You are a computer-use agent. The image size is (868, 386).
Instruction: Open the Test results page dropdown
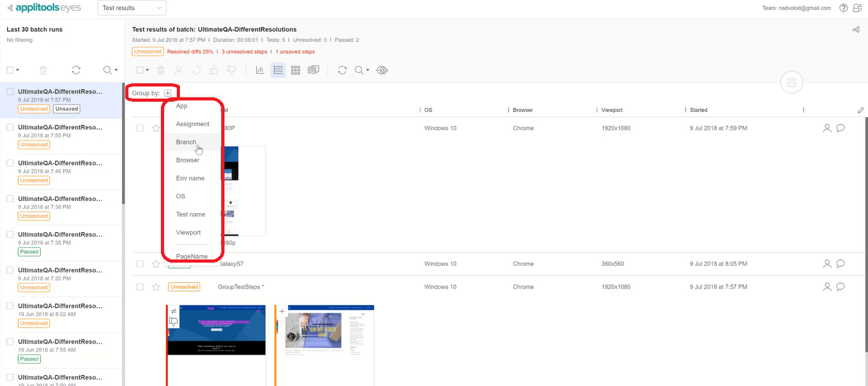[x=132, y=8]
